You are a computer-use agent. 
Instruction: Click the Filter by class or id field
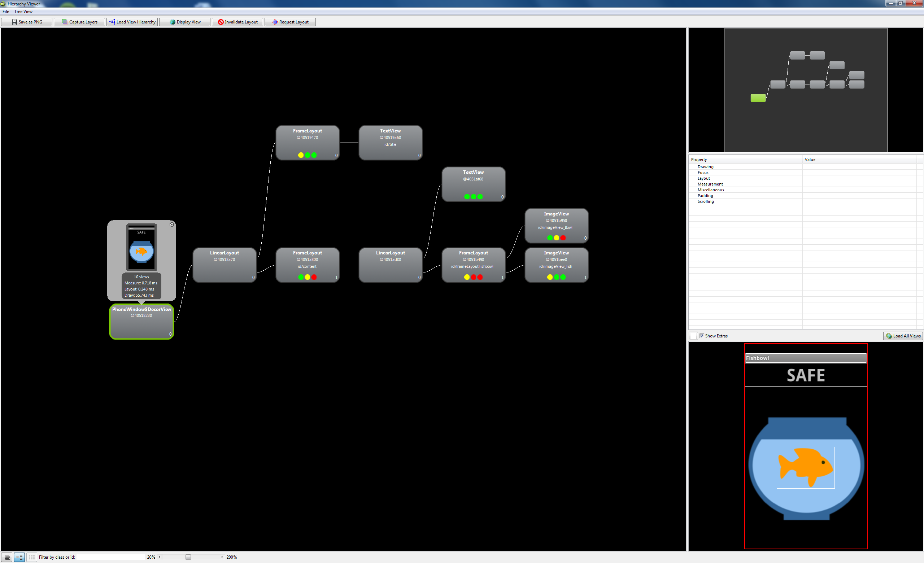110,557
